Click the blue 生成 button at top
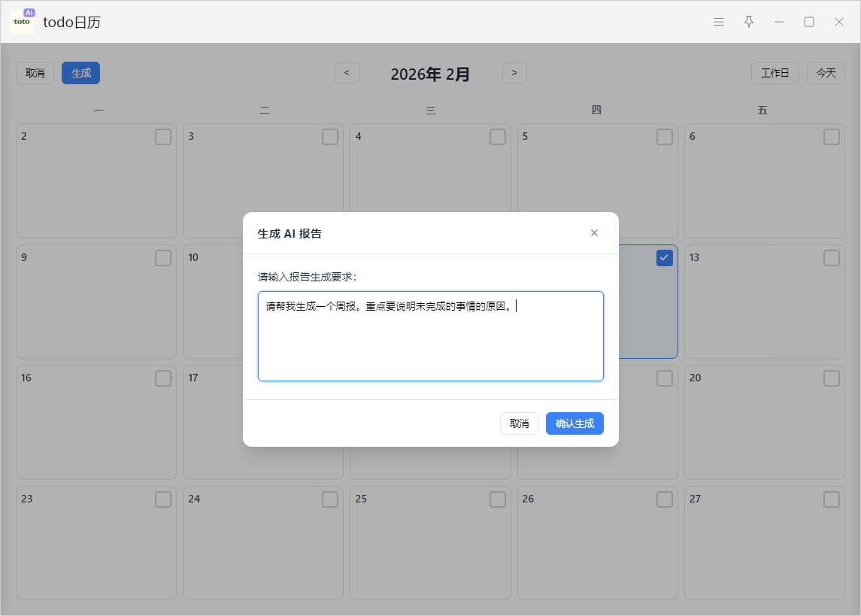Screen dimensions: 861x616 pyautogui.click(x=80, y=73)
